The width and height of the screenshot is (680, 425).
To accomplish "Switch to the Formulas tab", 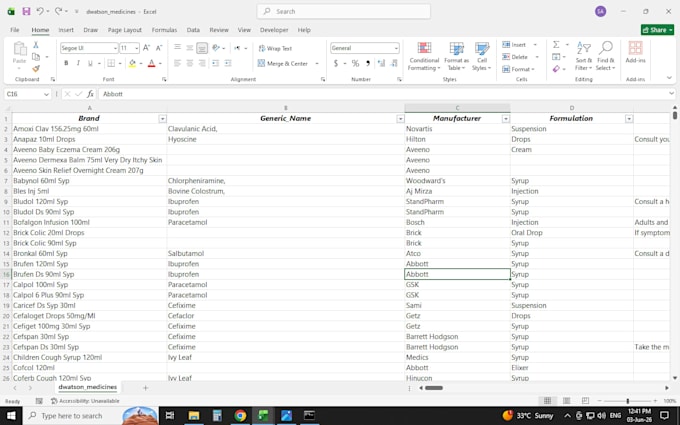I will (x=164, y=30).
